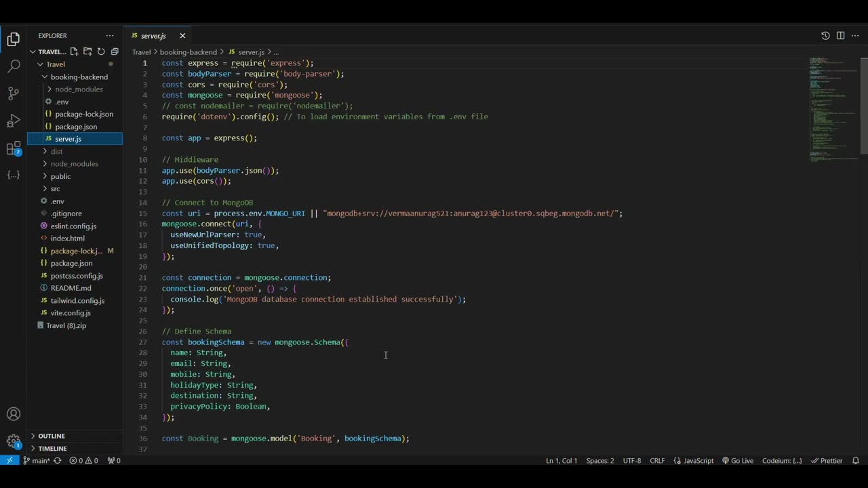Open package.json in booking-backend

(x=76, y=126)
